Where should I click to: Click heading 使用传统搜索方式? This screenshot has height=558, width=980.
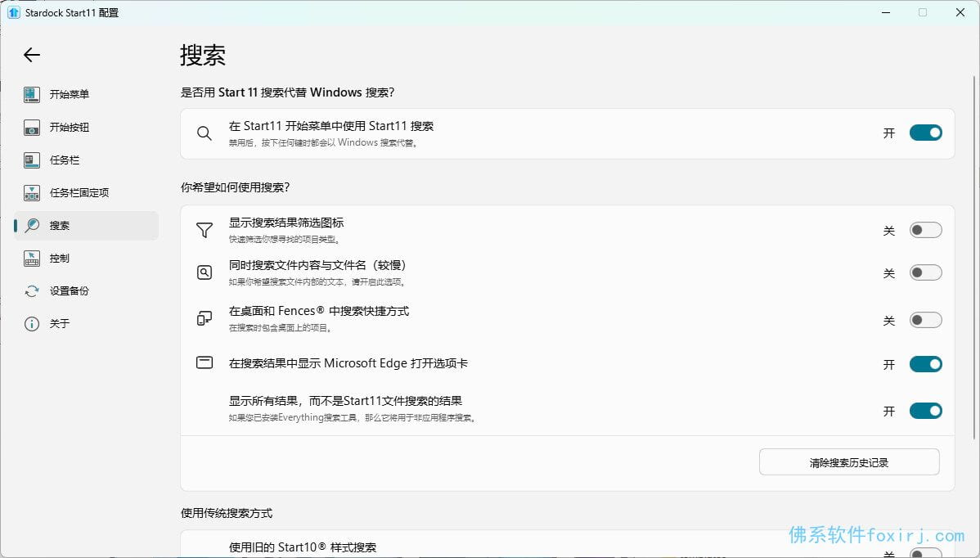click(227, 513)
